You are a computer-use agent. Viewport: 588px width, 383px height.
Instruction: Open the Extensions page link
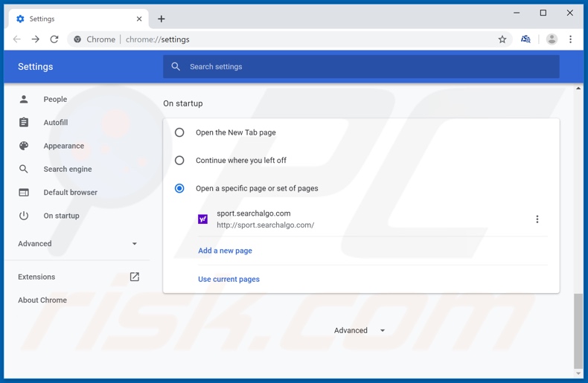coord(36,277)
